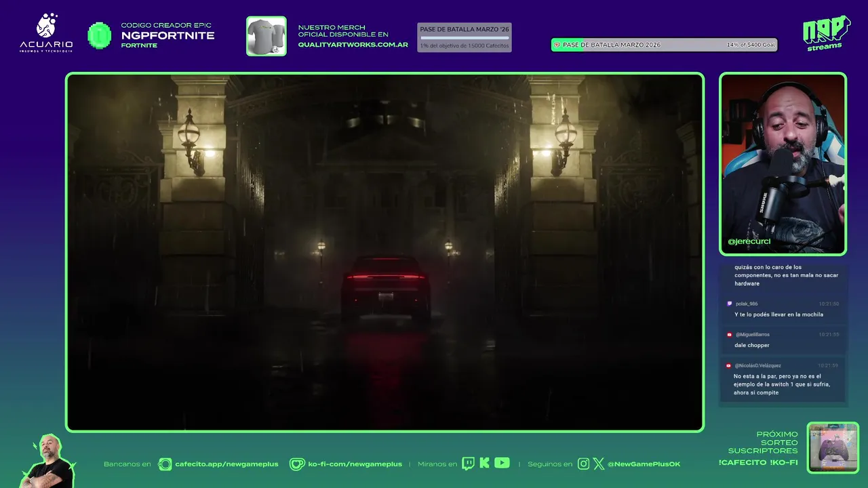The height and width of the screenshot is (488, 868).
Task: Click '1% del objetivo de 15000 Cafecitos'
Action: [x=465, y=45]
